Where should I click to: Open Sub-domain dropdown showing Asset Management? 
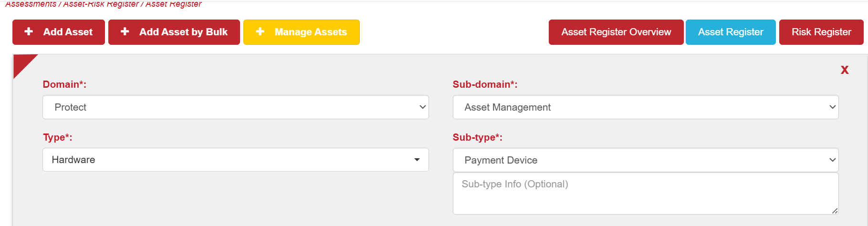click(645, 107)
